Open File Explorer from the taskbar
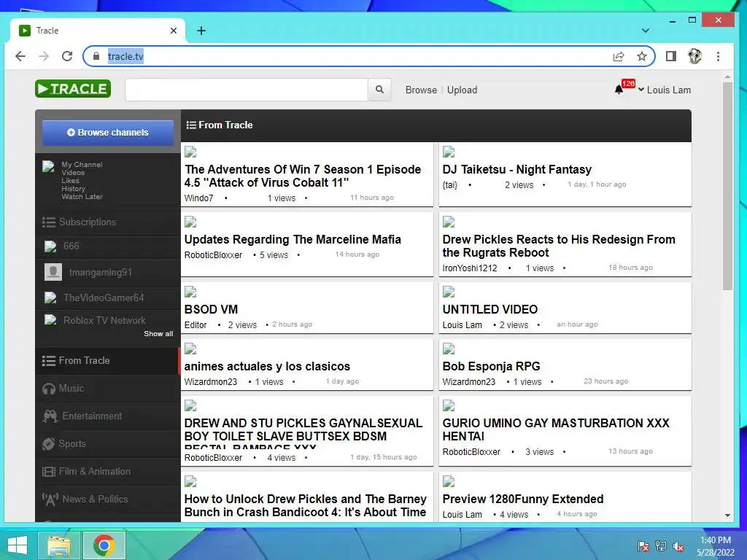 59,545
